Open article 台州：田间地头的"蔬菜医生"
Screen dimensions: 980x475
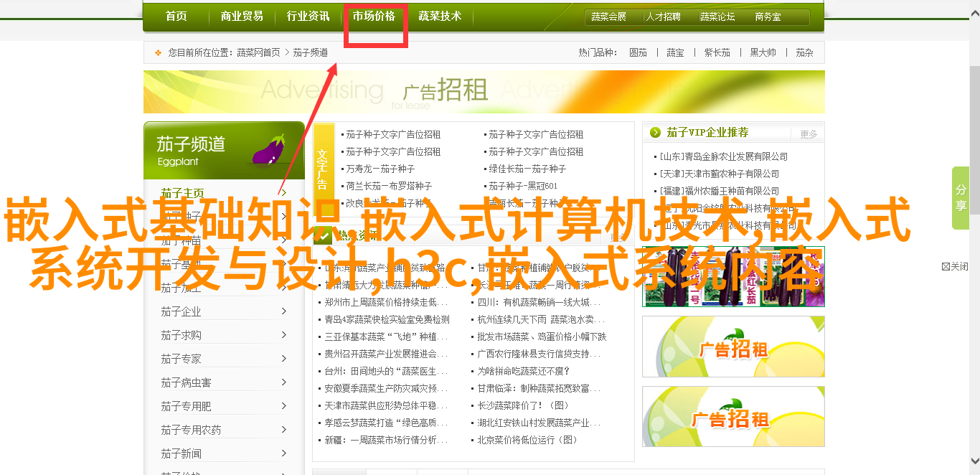pyautogui.click(x=386, y=371)
